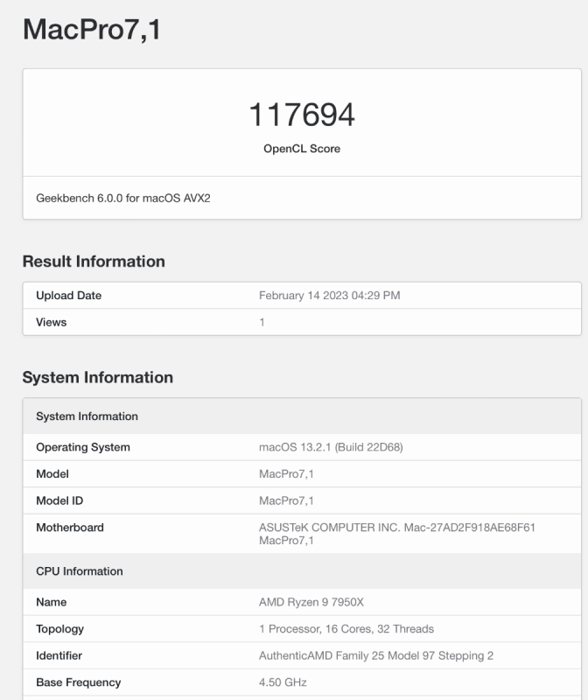Click the large System Information section heading
This screenshot has height=700, width=588.
[98, 378]
